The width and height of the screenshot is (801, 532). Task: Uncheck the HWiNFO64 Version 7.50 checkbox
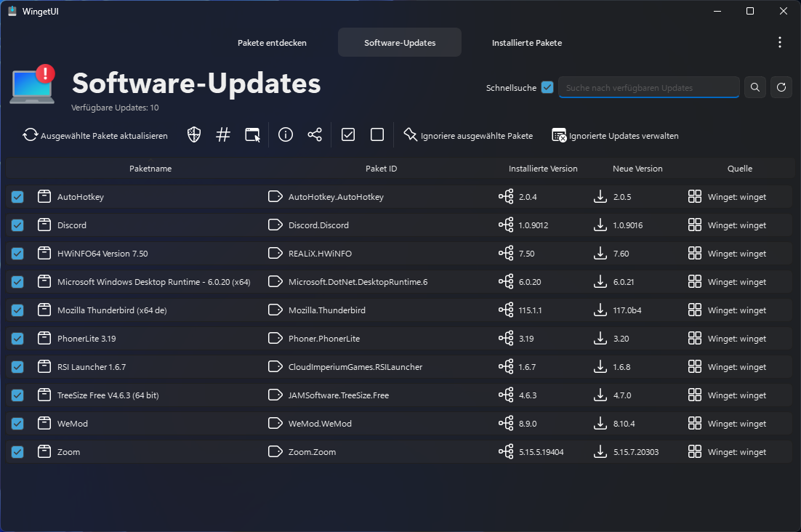coord(17,253)
